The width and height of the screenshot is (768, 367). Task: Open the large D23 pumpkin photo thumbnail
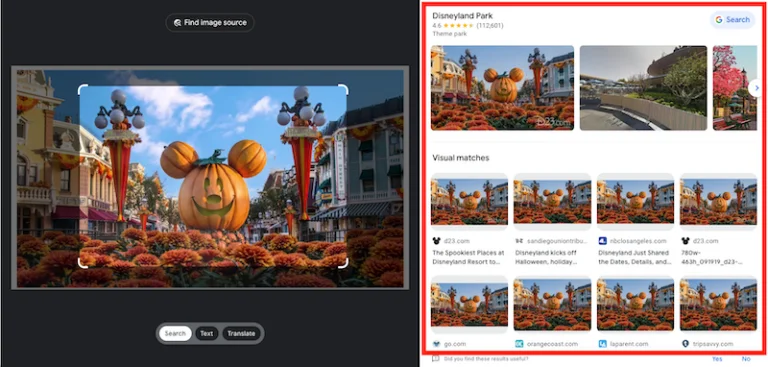[x=502, y=88]
